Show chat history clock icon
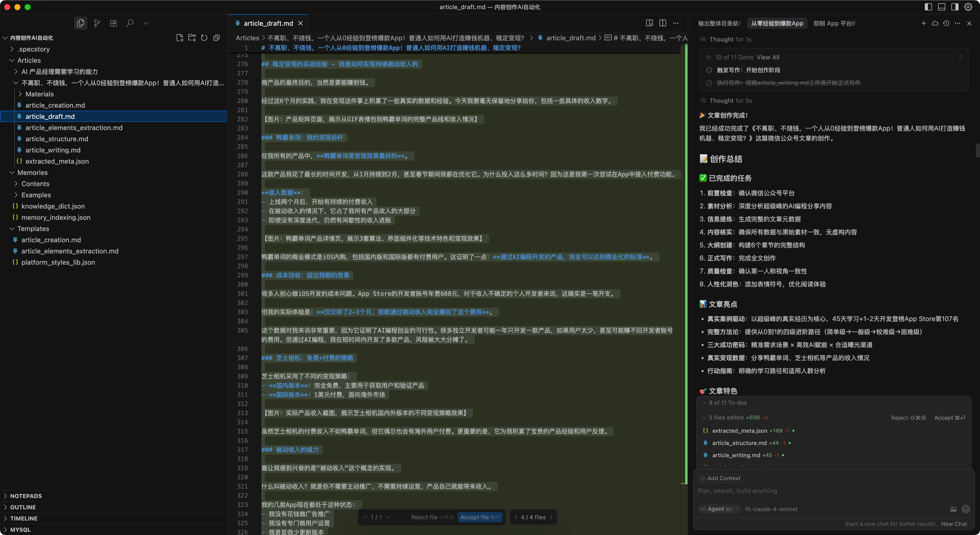 946,23
